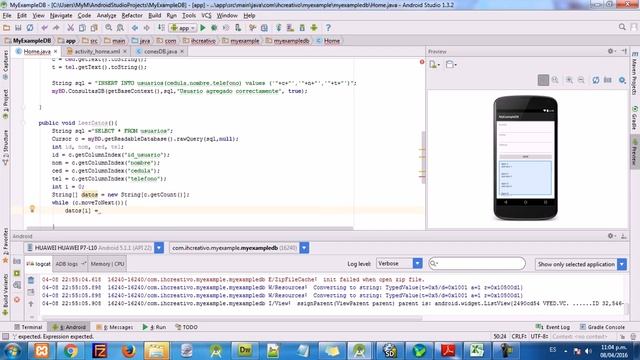
Task: Click the Paste toolbar icon
Action: tap(94, 28)
